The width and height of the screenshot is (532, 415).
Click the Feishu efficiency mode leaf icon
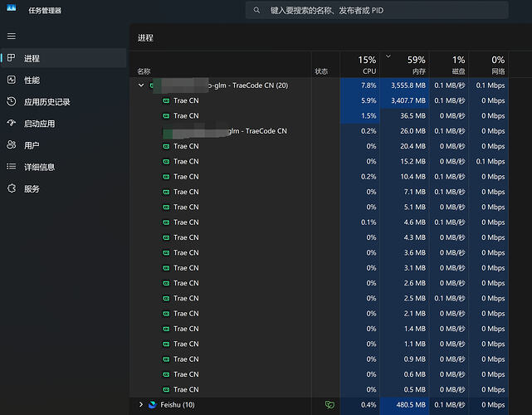coord(329,404)
